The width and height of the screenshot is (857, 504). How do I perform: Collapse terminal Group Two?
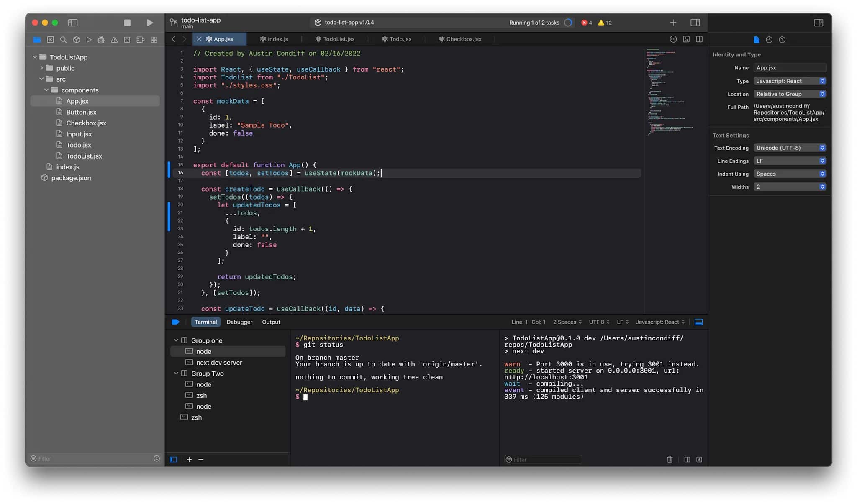point(176,374)
